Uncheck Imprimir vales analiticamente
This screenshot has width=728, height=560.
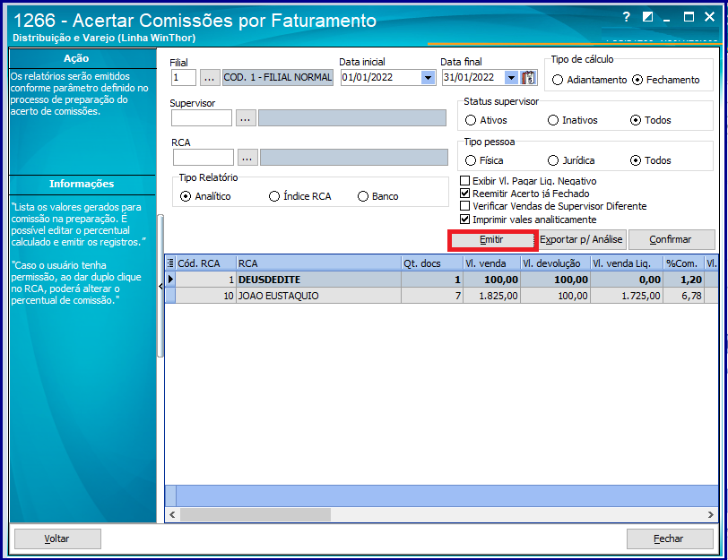click(x=464, y=220)
